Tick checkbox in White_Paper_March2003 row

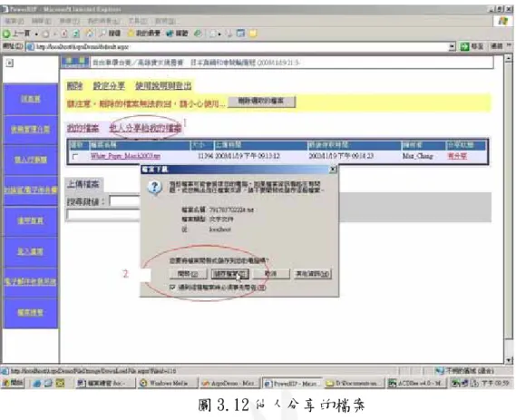click(x=75, y=156)
